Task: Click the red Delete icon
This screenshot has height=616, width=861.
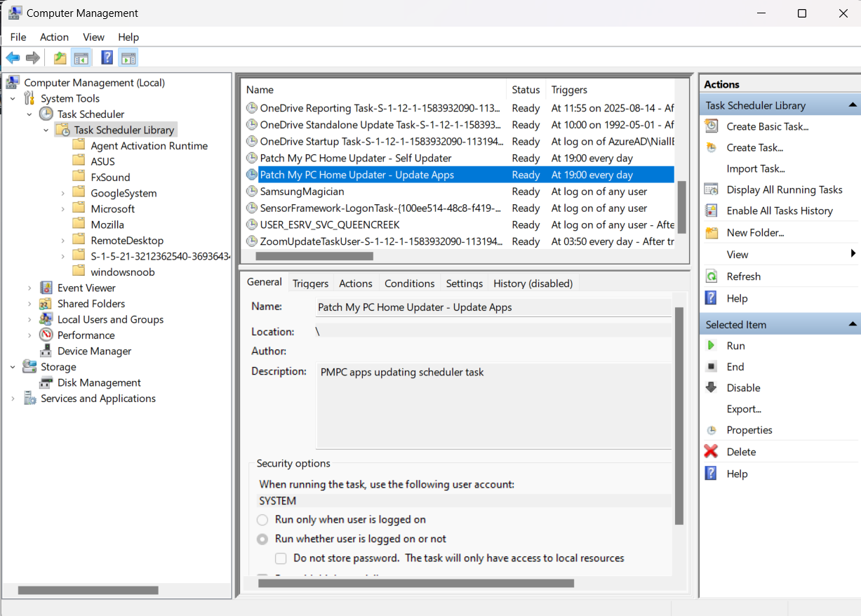Action: click(x=711, y=452)
